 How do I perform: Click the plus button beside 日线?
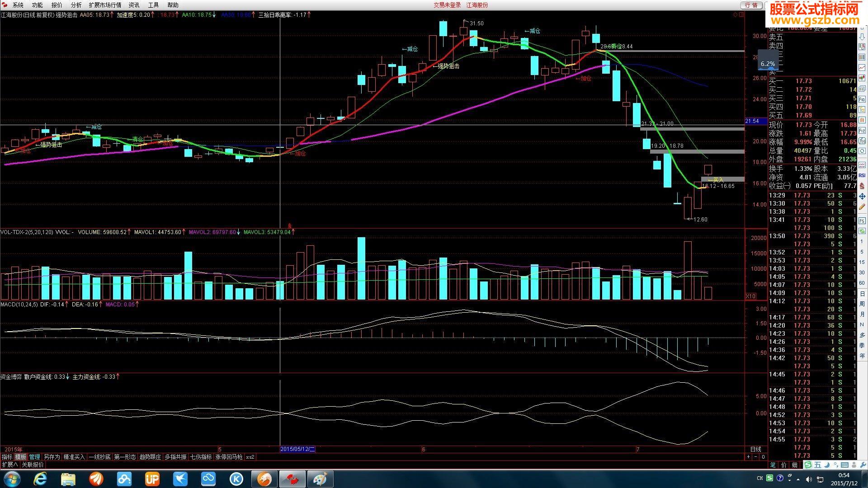748,457
